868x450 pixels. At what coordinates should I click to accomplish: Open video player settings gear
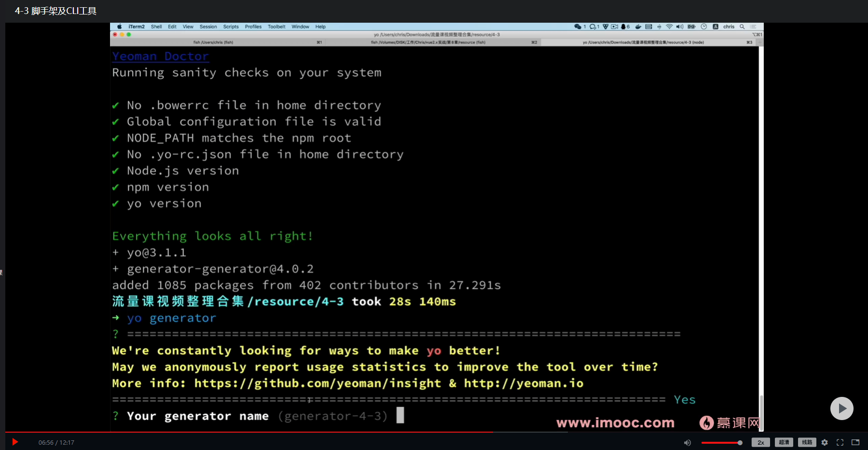click(x=825, y=442)
